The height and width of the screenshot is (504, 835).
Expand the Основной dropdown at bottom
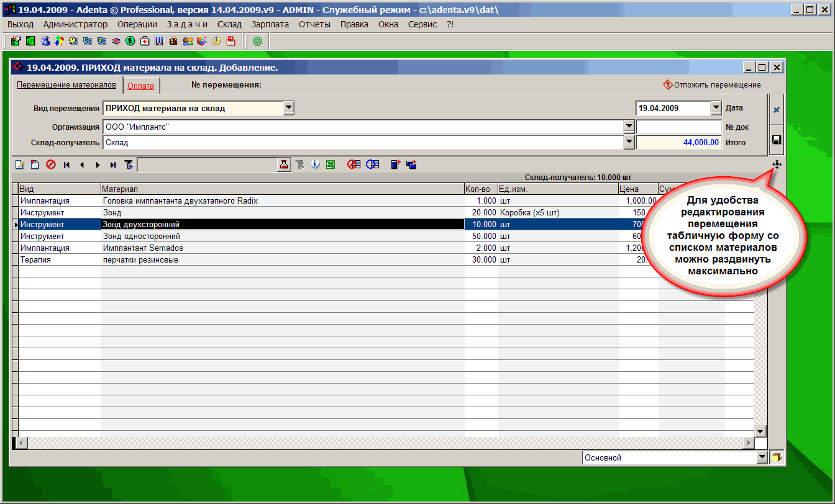click(x=762, y=458)
